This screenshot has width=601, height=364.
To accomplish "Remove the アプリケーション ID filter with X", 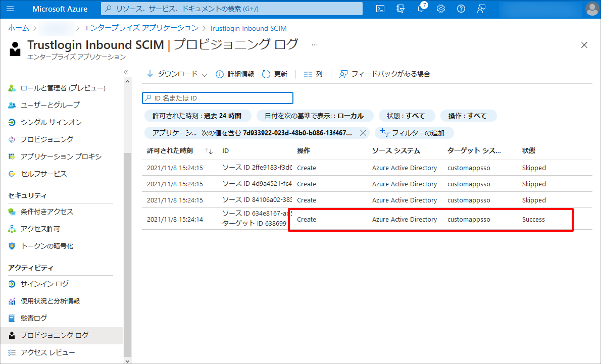I will click(363, 133).
